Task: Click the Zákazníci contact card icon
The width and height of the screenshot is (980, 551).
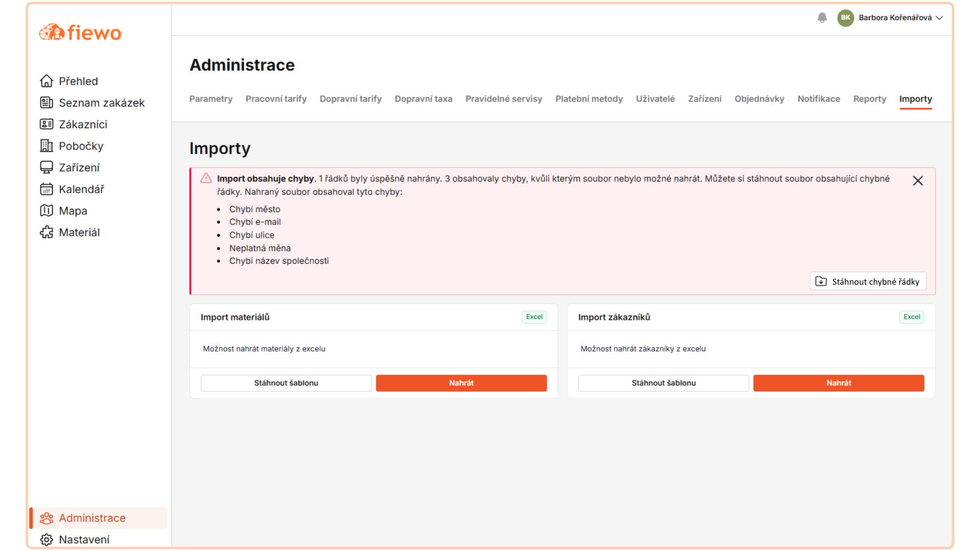Action: pos(46,124)
